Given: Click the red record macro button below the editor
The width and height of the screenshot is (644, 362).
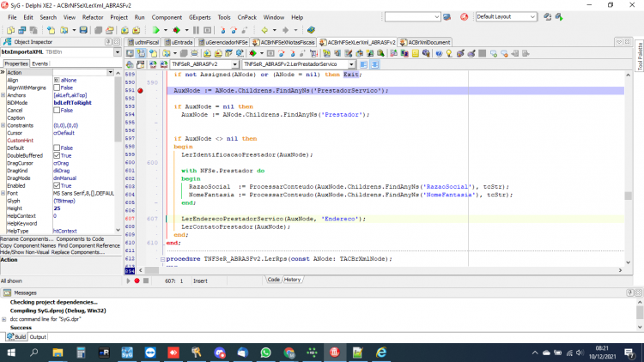Looking at the screenshot, I should [137, 281].
